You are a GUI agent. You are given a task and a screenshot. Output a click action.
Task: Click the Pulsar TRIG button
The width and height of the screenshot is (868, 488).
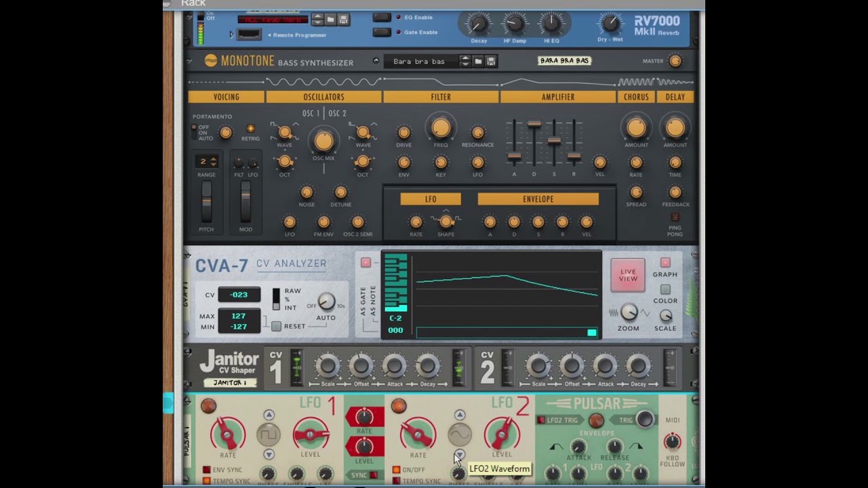[x=645, y=420]
